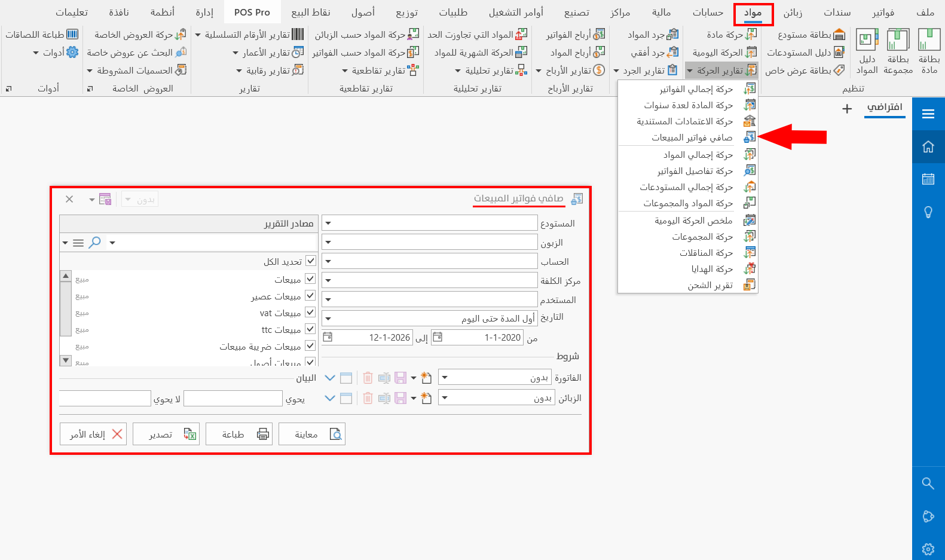The height and width of the screenshot is (560, 945).
Task: Open the settings gear in sidebar
Action: (x=928, y=549)
